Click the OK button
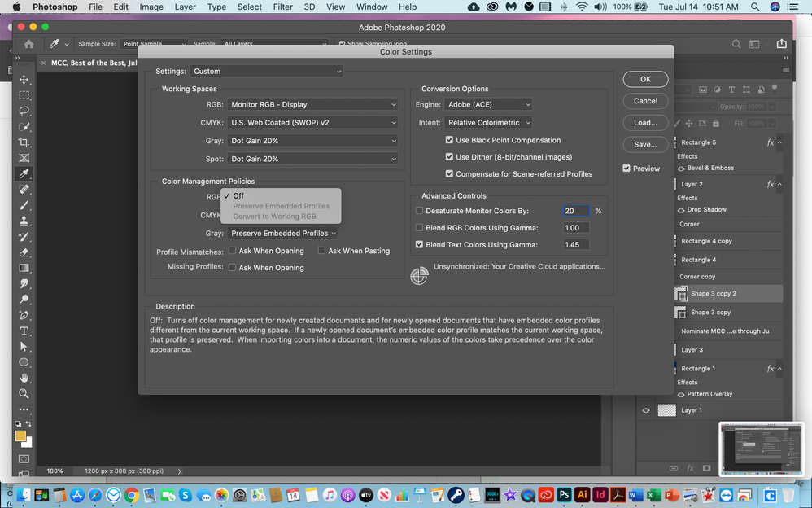 pyautogui.click(x=645, y=79)
